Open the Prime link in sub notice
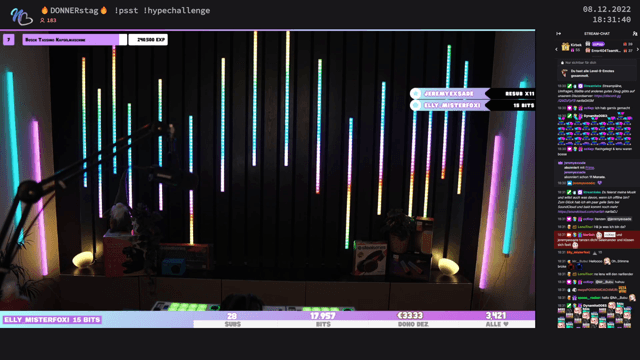The height and width of the screenshot is (360, 640). [x=590, y=167]
